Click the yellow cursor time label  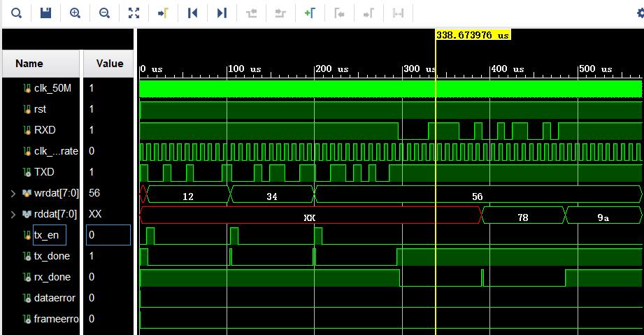473,35
